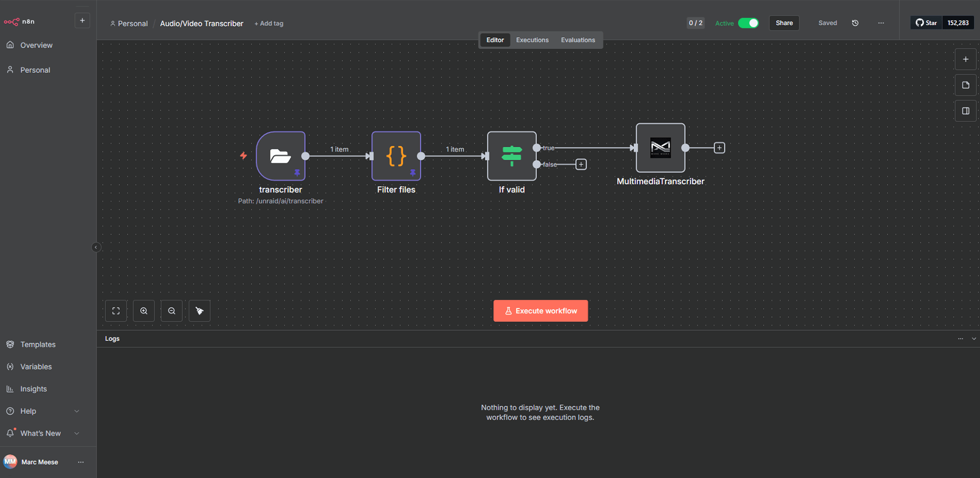Zoom in on the workflow canvas
This screenshot has height=478, width=980.
click(x=144, y=311)
